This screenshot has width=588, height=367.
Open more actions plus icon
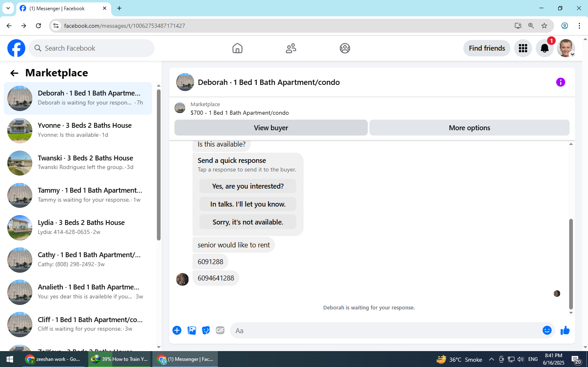(177, 330)
